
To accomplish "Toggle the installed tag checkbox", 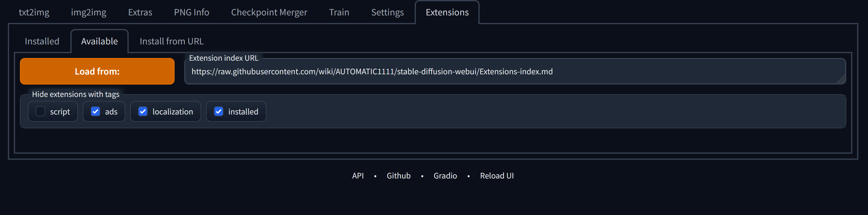I will (x=219, y=111).
